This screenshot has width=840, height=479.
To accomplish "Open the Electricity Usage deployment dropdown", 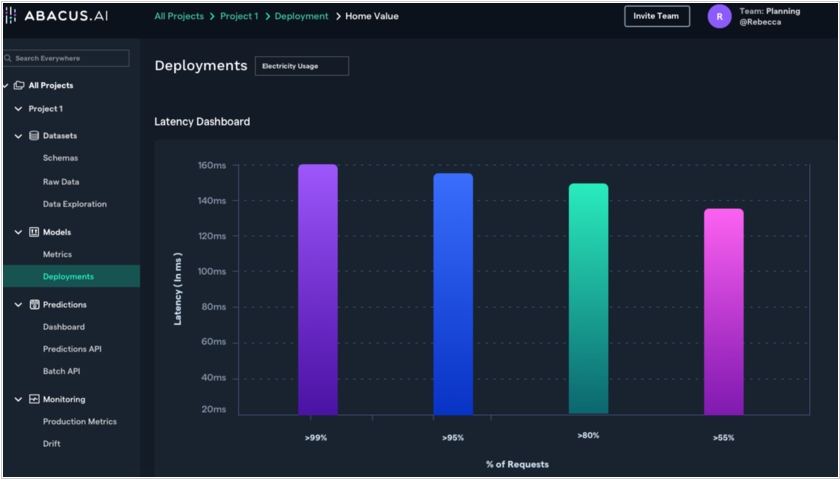I will click(301, 66).
